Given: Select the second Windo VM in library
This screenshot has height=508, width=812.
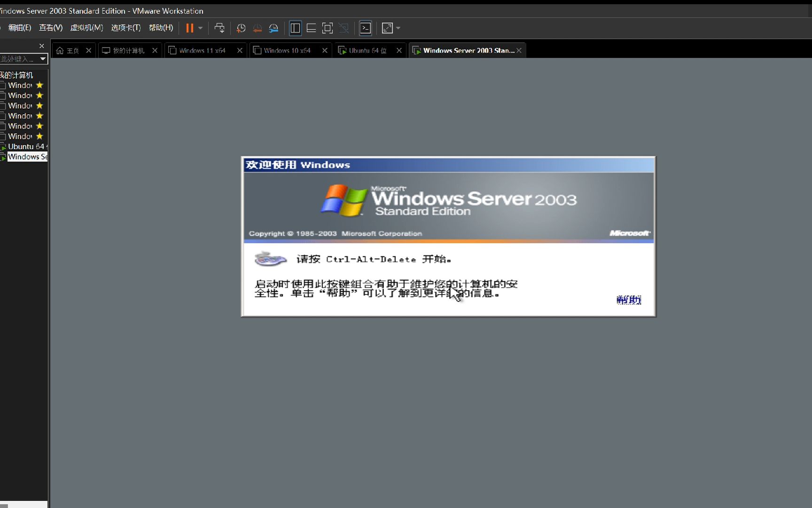Looking at the screenshot, I should click(x=20, y=95).
